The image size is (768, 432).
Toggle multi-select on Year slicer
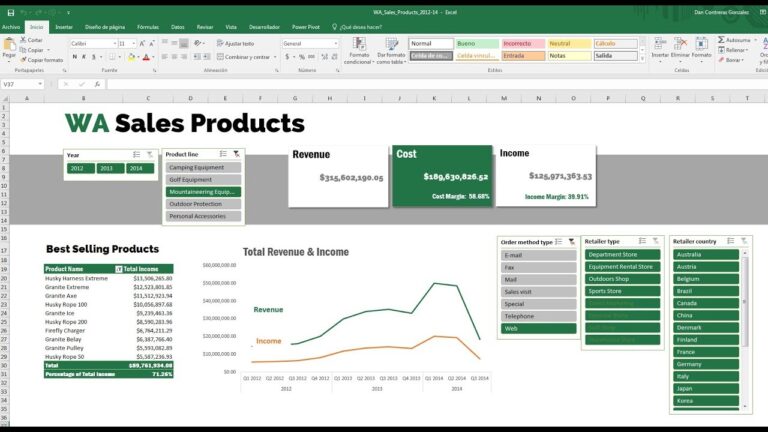[137, 155]
